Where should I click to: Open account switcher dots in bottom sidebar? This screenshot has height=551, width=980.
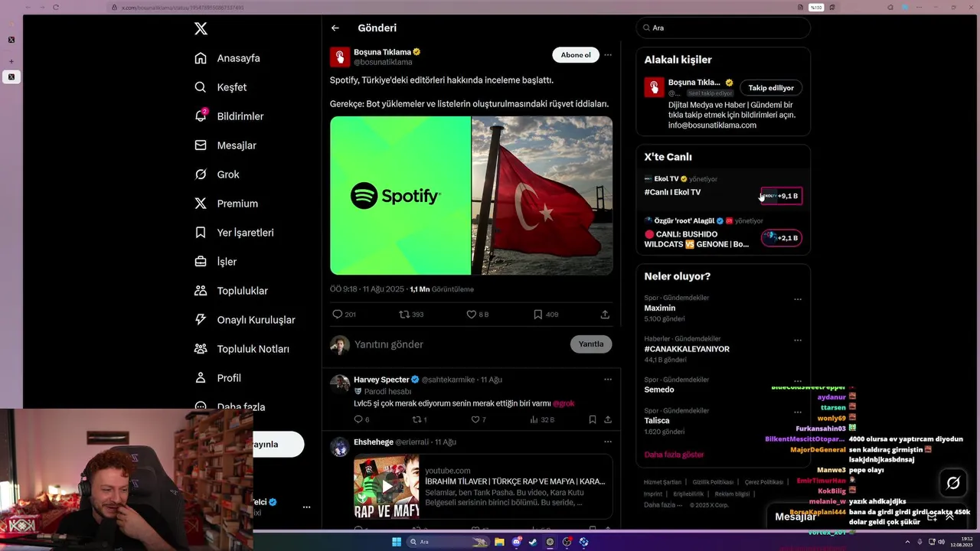click(306, 507)
